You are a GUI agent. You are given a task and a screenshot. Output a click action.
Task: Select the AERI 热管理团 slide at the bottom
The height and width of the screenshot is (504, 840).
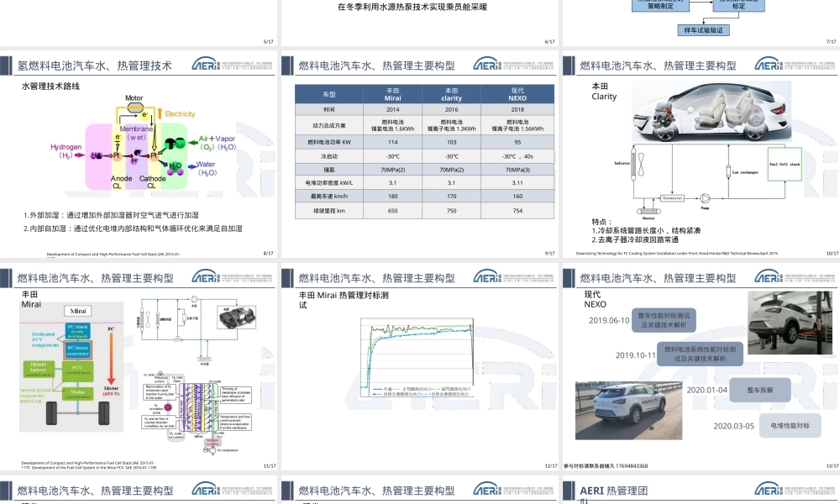point(701,490)
